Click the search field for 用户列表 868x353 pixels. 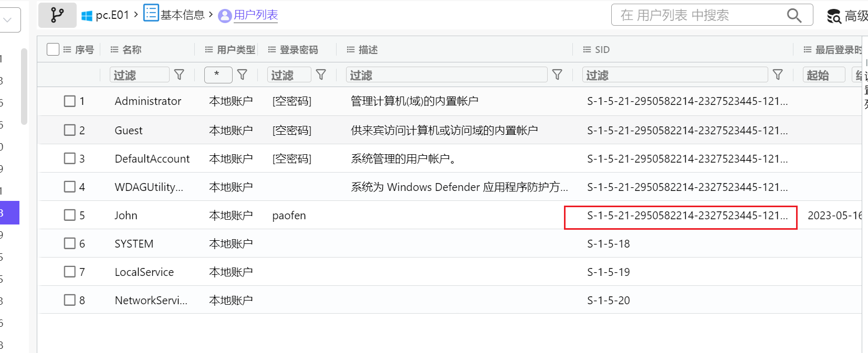pyautogui.click(x=698, y=16)
